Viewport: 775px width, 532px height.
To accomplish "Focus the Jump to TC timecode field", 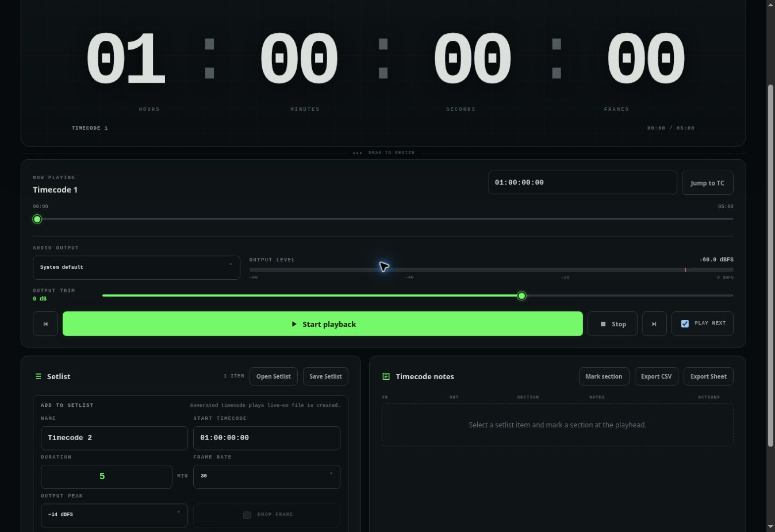I will (582, 183).
